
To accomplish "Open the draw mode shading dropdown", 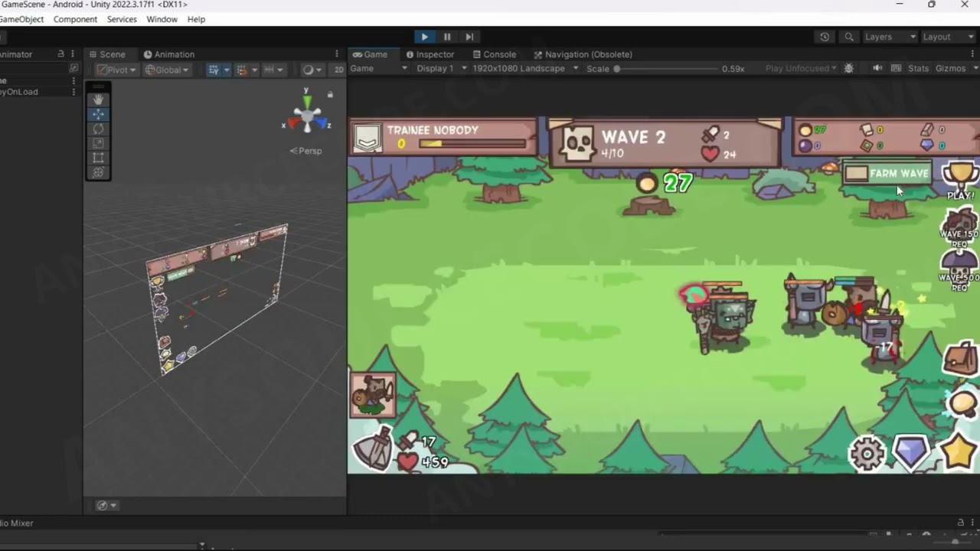I will pyautogui.click(x=311, y=70).
